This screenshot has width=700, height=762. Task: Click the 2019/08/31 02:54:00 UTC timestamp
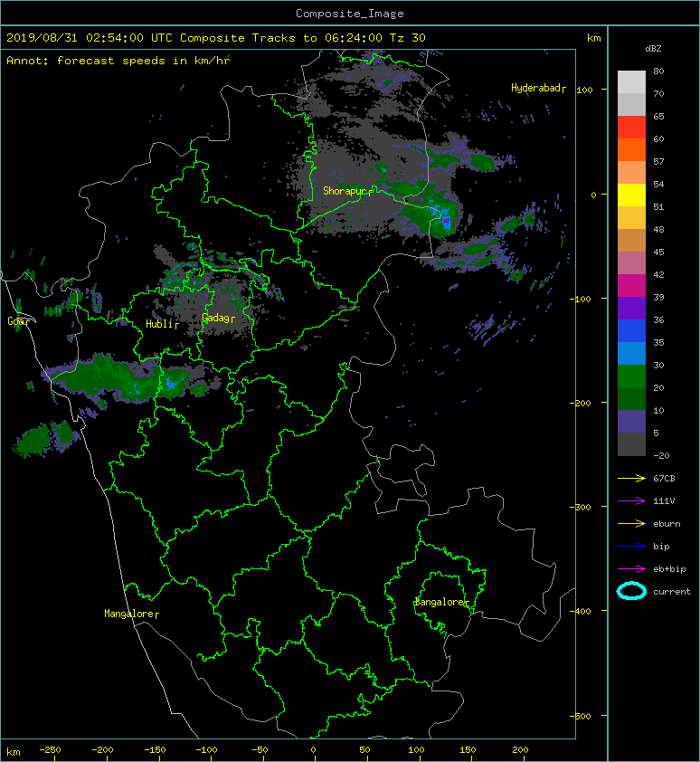click(x=90, y=38)
